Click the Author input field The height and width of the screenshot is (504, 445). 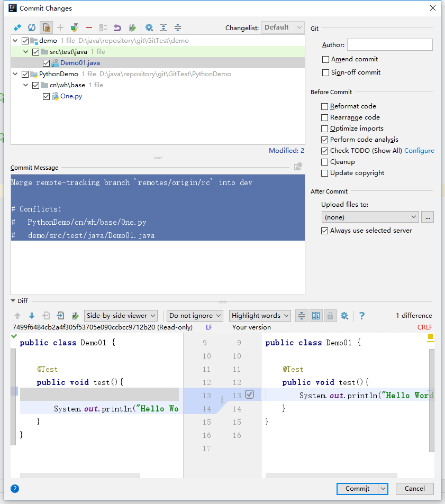point(389,45)
